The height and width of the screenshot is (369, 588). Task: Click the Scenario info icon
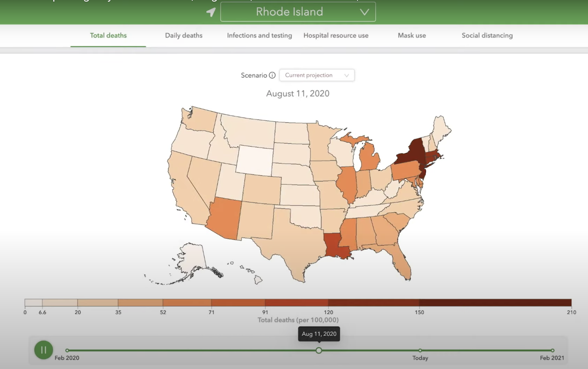pos(272,75)
